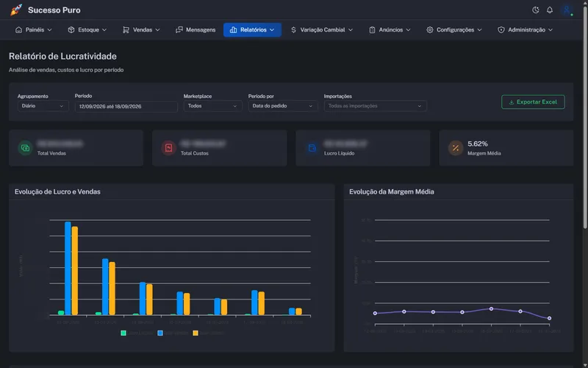Open the Importações dropdown

coord(375,106)
